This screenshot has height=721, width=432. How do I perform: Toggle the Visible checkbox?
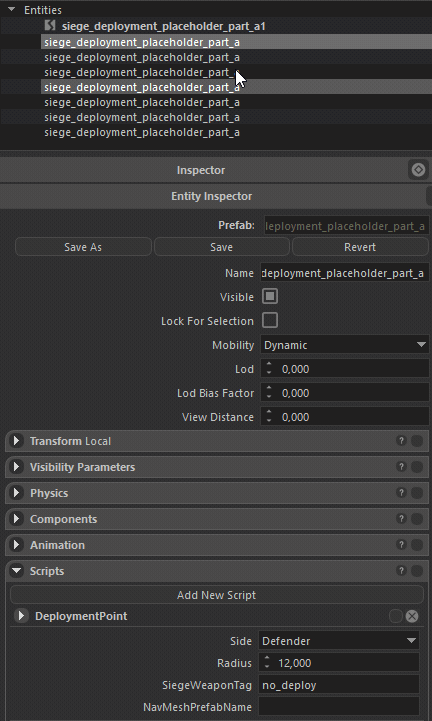pyautogui.click(x=270, y=297)
